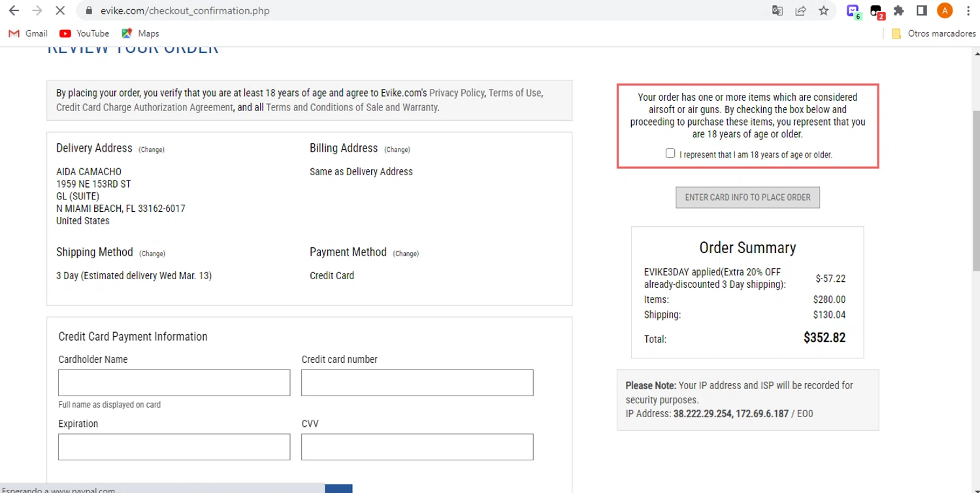The image size is (980, 493).
Task: Open the Otros marcadores bookmarks folder
Action: point(934,33)
